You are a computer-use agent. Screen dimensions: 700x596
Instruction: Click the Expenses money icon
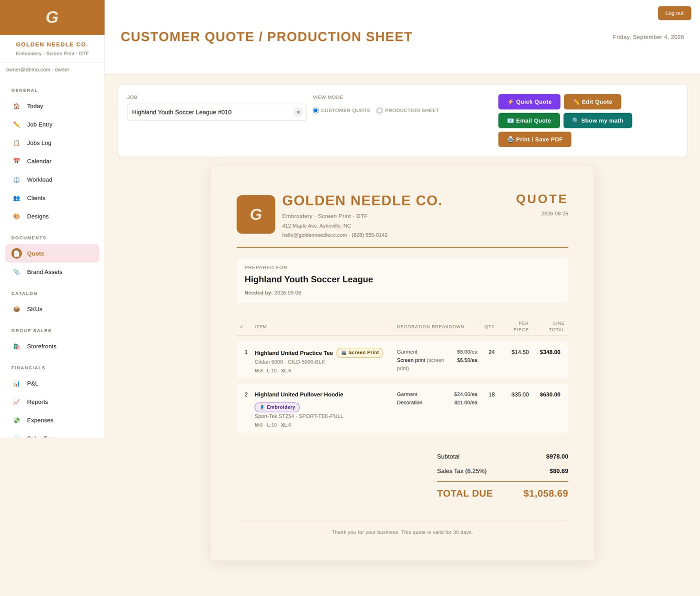16,420
